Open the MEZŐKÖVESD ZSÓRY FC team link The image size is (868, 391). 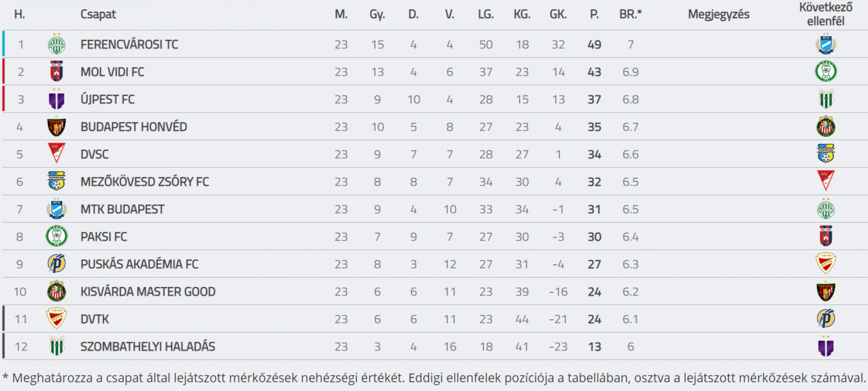pyautogui.click(x=145, y=182)
